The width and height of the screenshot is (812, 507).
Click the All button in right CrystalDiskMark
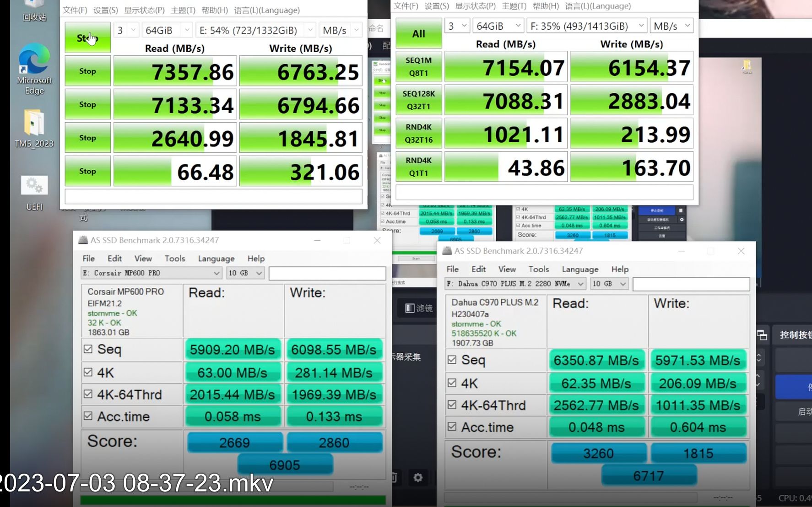click(x=419, y=33)
